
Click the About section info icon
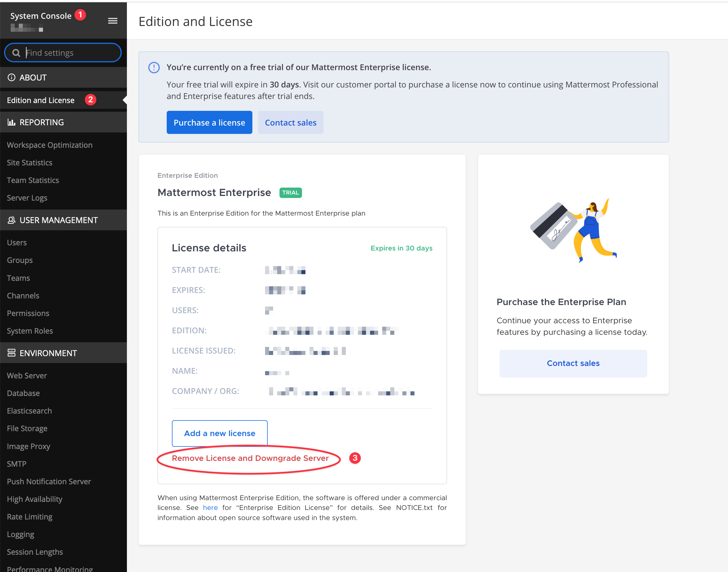pyautogui.click(x=11, y=77)
